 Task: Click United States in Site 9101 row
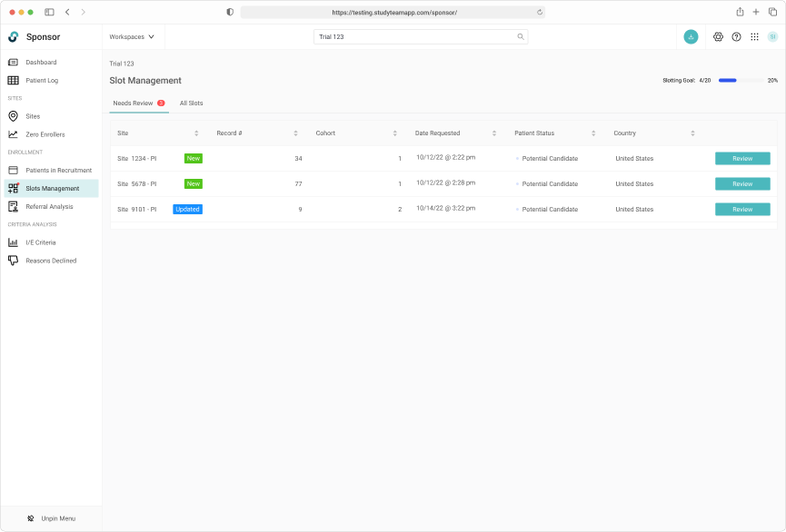tap(634, 210)
